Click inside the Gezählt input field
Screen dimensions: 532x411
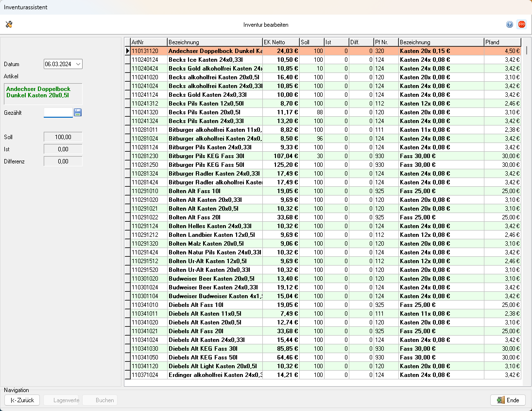pos(58,112)
